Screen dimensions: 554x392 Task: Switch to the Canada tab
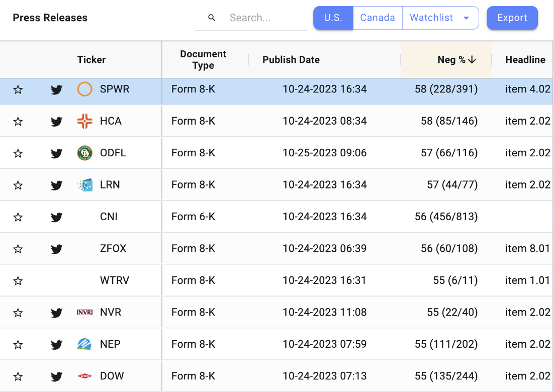click(x=378, y=18)
